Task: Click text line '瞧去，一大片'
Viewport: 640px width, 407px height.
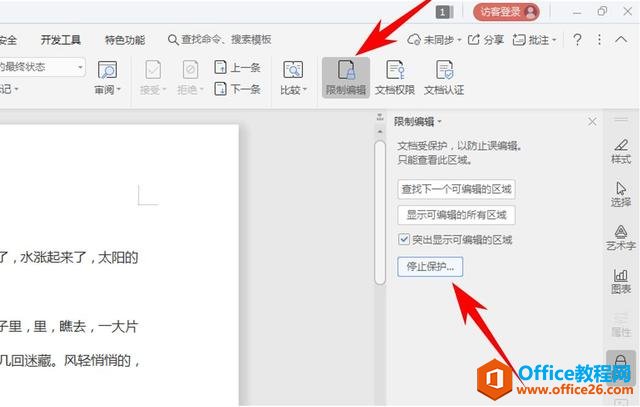Action: [99, 327]
